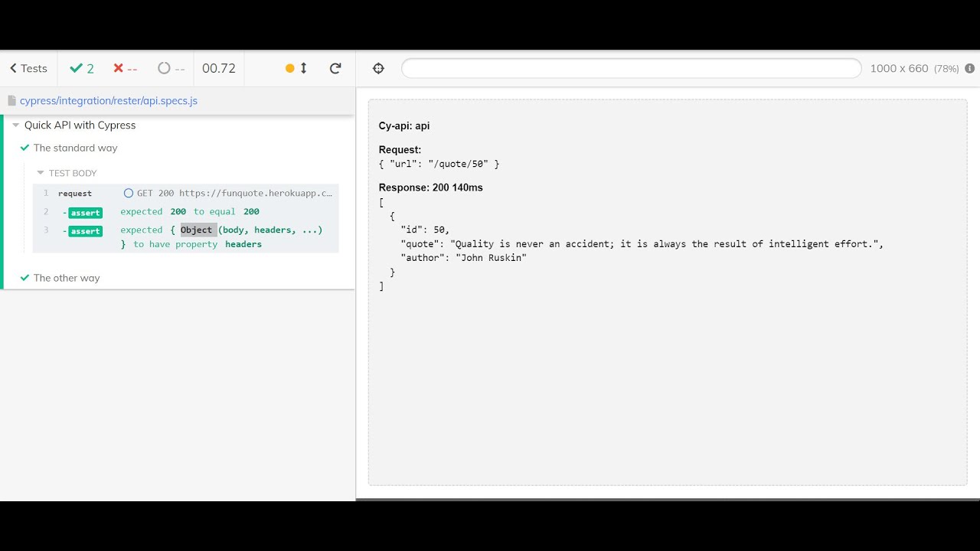Rerun all tests with reload icon
Viewport: 980px width, 551px height.
pyautogui.click(x=335, y=68)
